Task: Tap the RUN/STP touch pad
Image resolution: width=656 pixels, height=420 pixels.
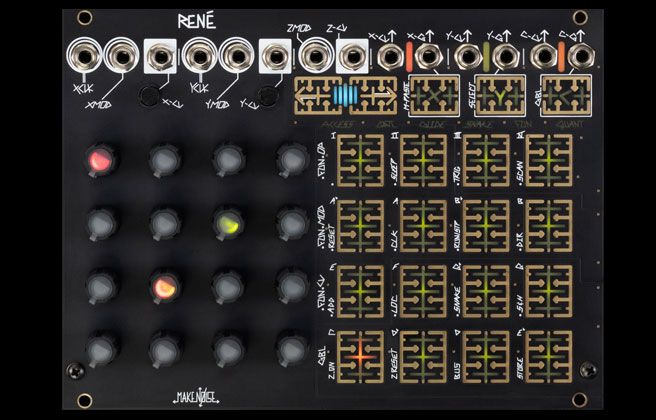Action: [x=486, y=226]
